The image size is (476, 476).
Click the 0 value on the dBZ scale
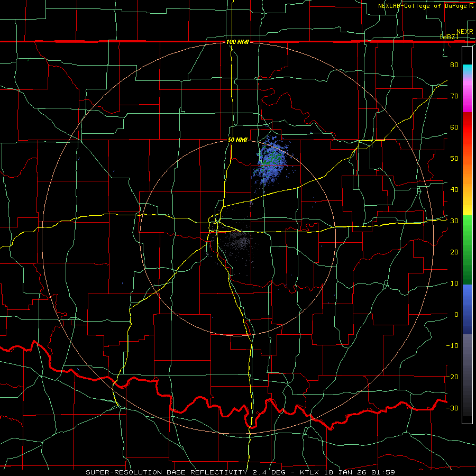point(456,315)
